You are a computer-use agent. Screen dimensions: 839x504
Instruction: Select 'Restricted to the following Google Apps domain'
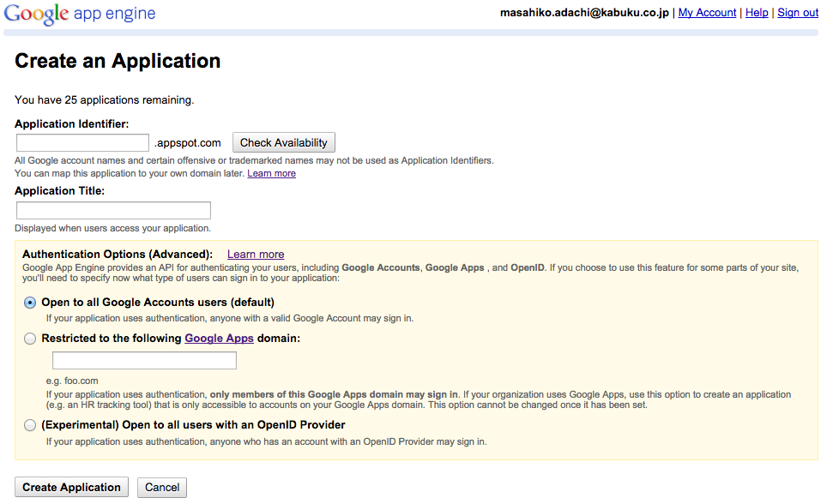(30, 339)
